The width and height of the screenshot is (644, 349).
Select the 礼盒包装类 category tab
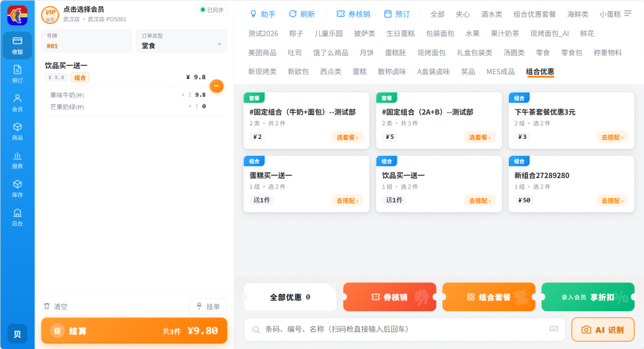click(474, 53)
